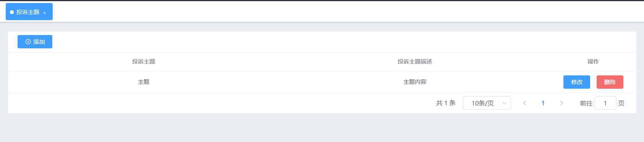Click red 删除 button for 主题 row

[x=610, y=82]
